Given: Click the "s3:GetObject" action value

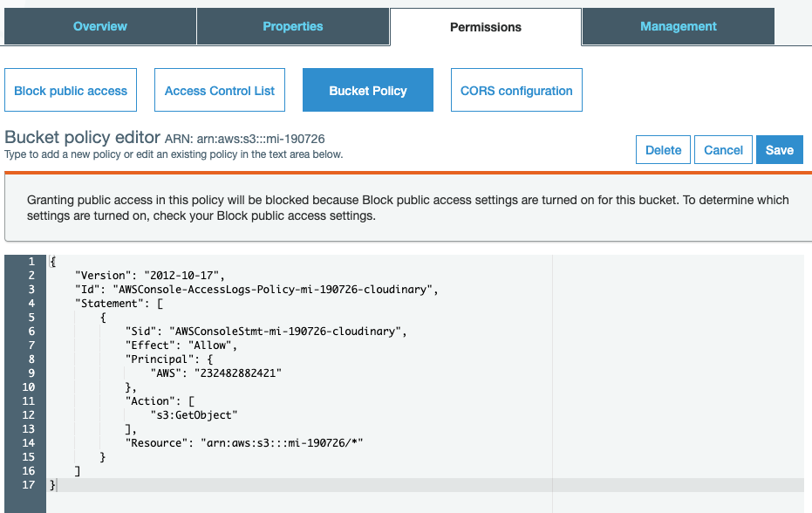Looking at the screenshot, I should click(194, 415).
